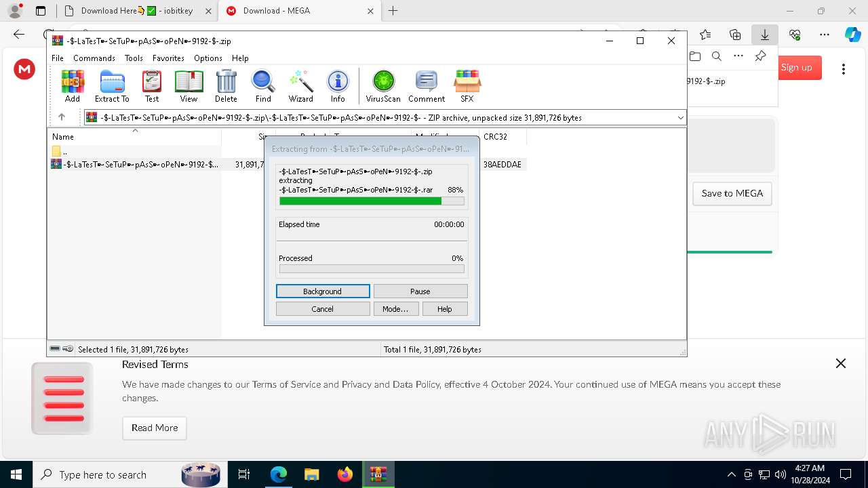Open the File menu in WinRAR
Image resolution: width=868 pixels, height=488 pixels.
(58, 58)
